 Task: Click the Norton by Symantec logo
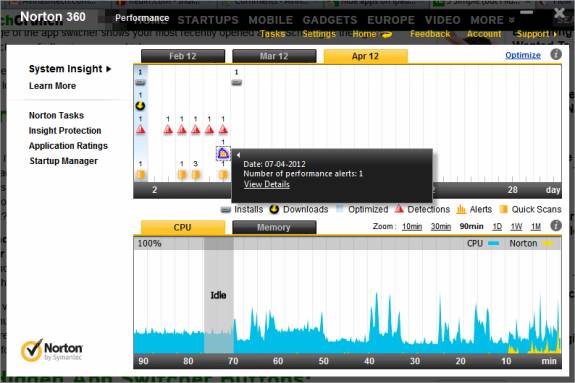(x=52, y=350)
